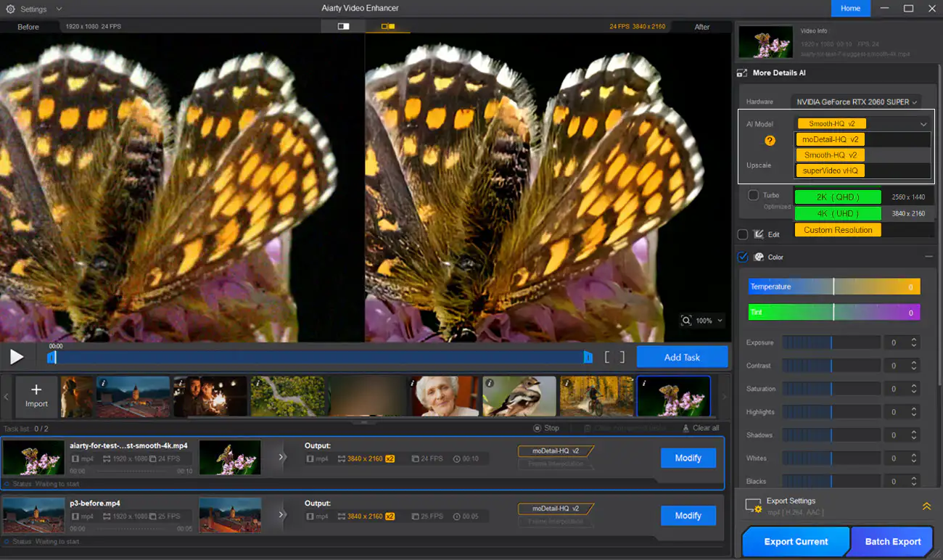Click the Color palette icon
943x560 pixels.
point(759,257)
